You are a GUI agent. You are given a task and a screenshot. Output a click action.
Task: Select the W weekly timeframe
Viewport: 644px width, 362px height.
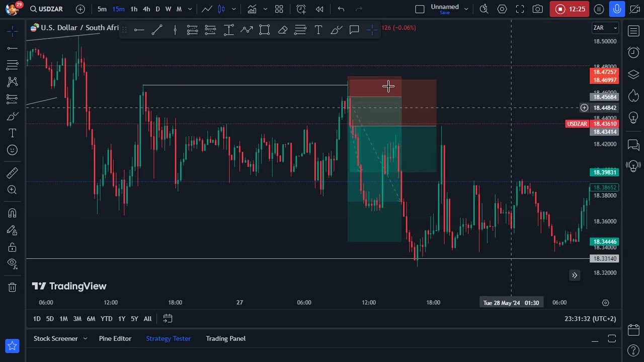tap(168, 9)
